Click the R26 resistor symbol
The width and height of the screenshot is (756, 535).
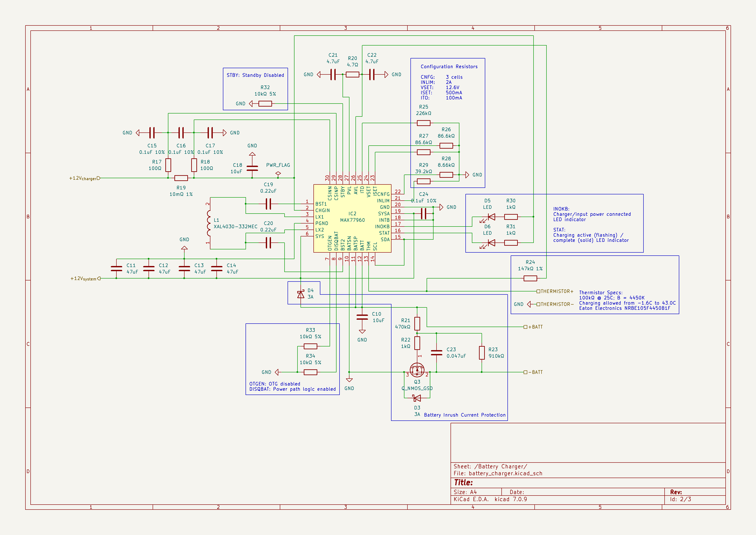446,146
